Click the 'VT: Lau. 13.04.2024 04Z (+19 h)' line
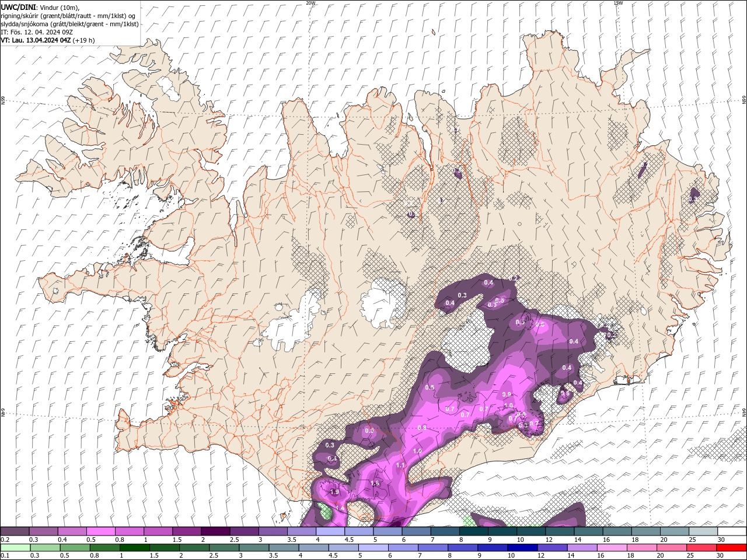The image size is (747, 560). click(48, 40)
